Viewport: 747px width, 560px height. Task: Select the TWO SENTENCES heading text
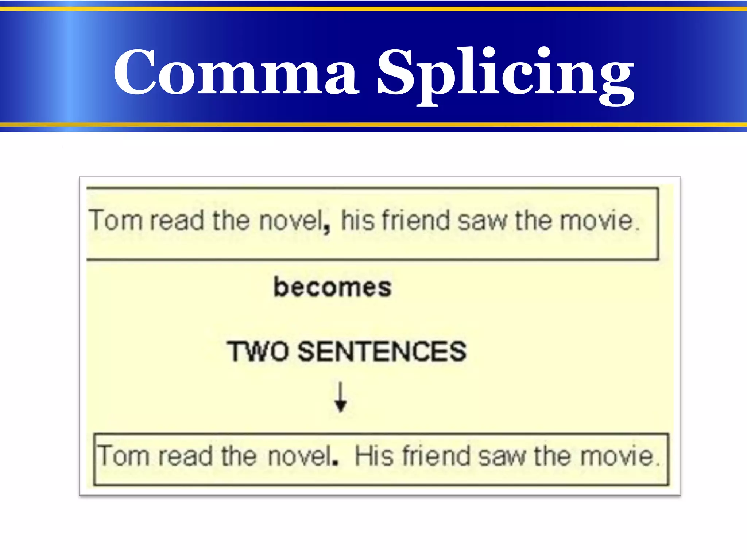point(346,351)
